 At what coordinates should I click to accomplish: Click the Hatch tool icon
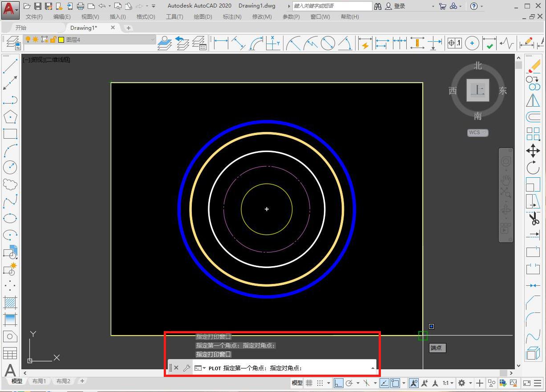pos(10,303)
